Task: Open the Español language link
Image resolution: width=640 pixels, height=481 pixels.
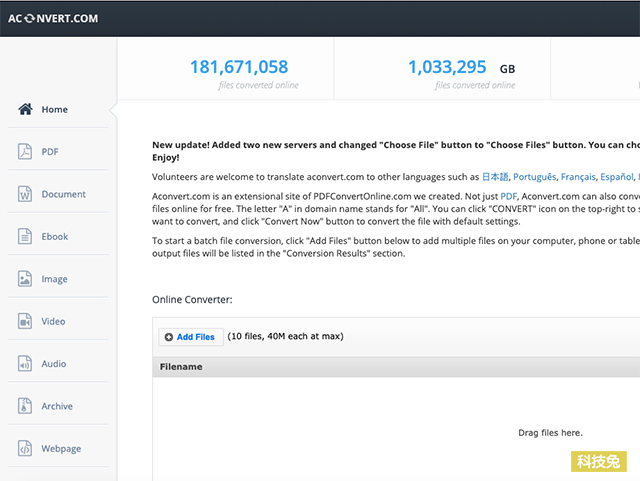Action: pyautogui.click(x=616, y=177)
